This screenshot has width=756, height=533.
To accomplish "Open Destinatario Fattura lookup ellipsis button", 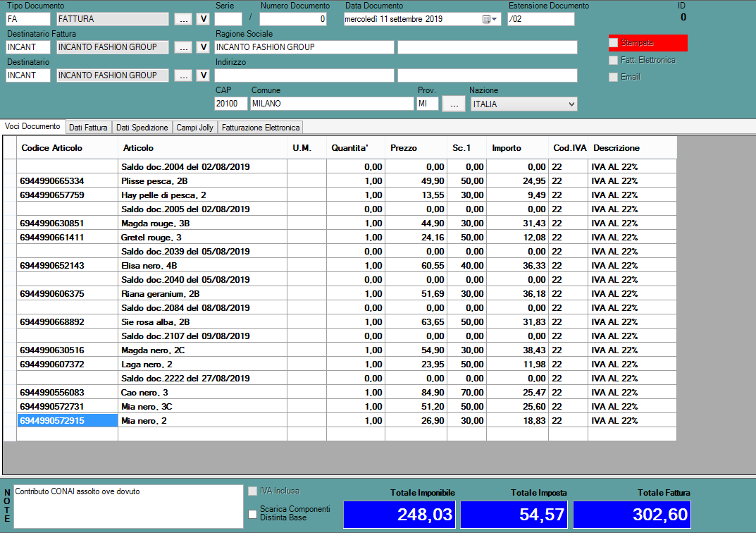I will point(183,47).
